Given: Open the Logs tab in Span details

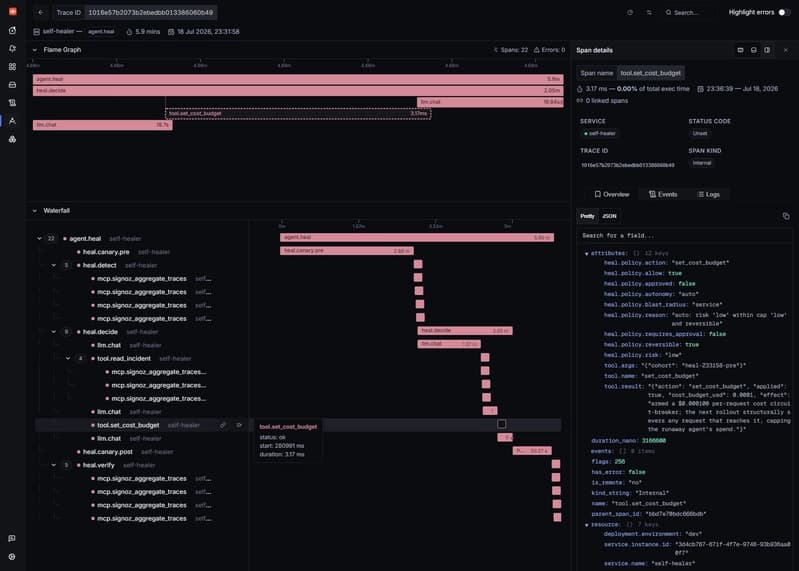Looking at the screenshot, I should coord(709,194).
